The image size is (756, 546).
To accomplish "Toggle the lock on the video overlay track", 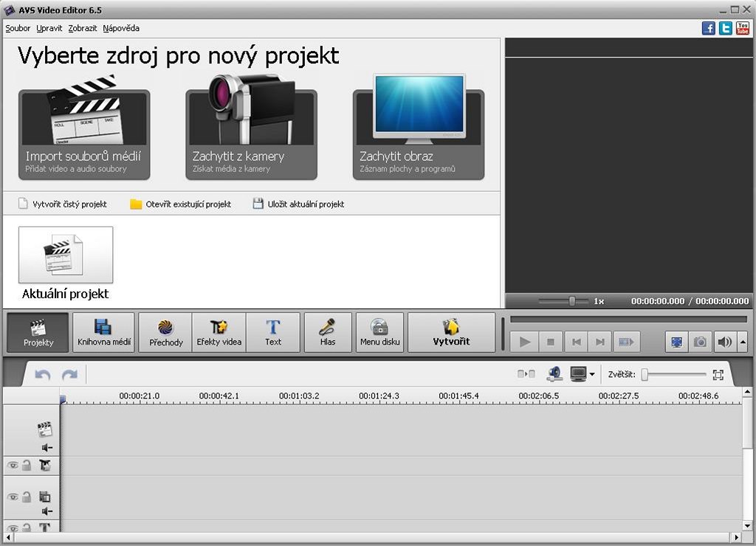I will [27, 497].
